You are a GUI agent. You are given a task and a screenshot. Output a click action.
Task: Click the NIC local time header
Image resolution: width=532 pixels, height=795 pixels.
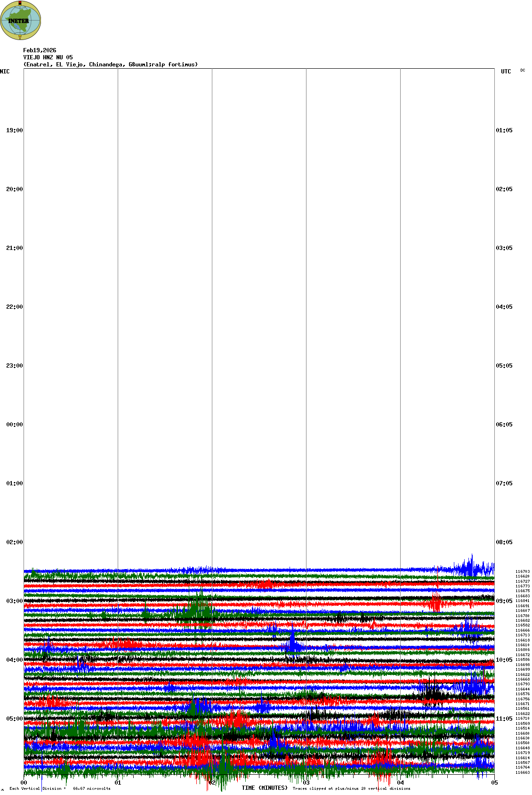(5, 72)
